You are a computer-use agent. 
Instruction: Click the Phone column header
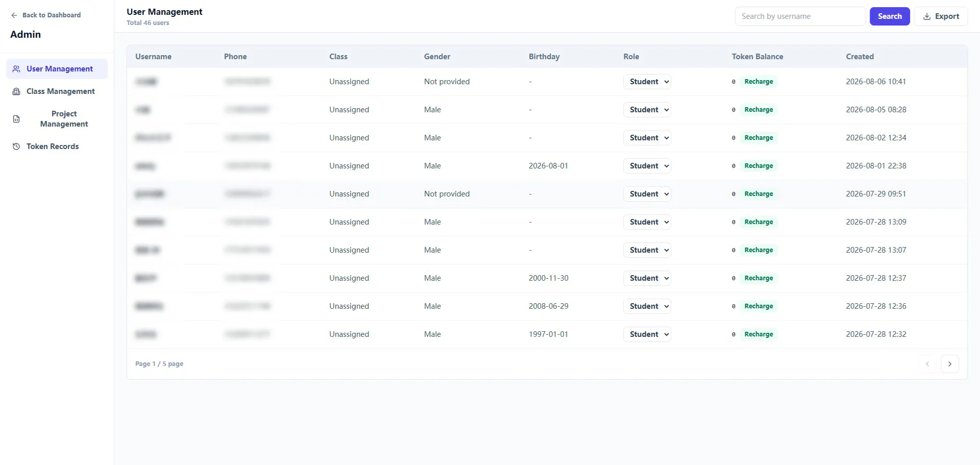pyautogui.click(x=235, y=57)
